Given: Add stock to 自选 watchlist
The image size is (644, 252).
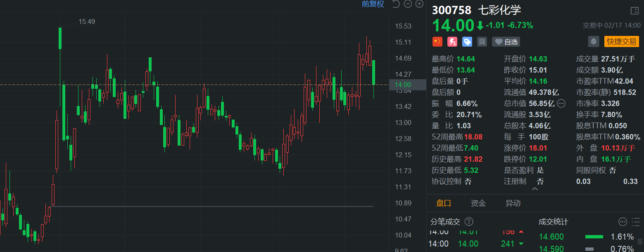Looking at the screenshot, I should click(x=506, y=42).
